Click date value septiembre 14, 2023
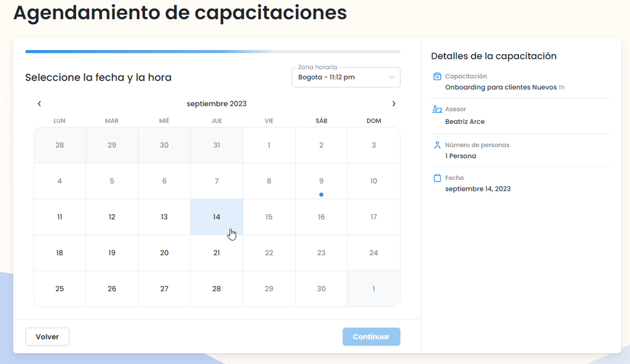The image size is (630, 364). (x=478, y=189)
